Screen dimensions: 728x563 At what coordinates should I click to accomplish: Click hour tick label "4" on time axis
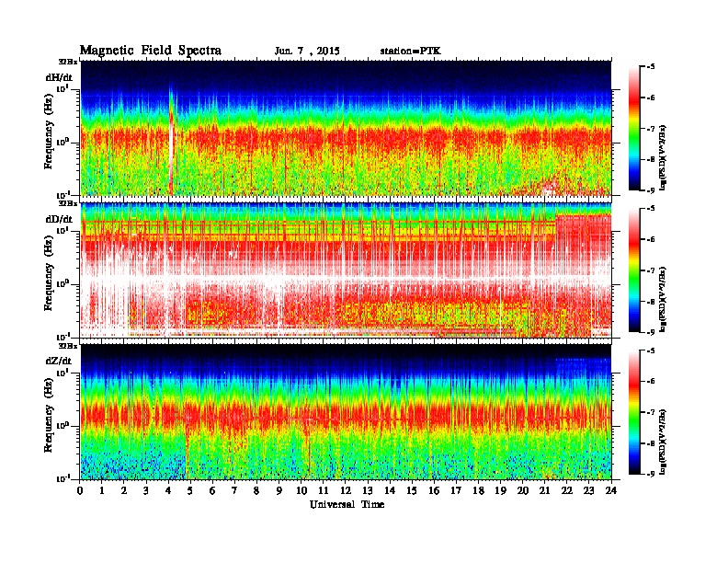click(168, 490)
